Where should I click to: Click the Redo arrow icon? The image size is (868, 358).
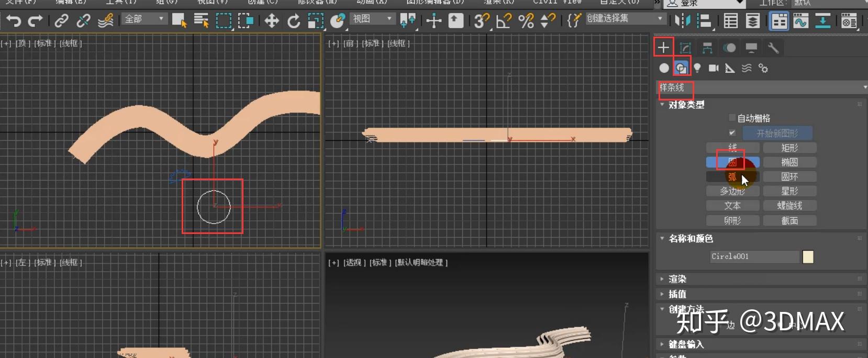point(36,21)
